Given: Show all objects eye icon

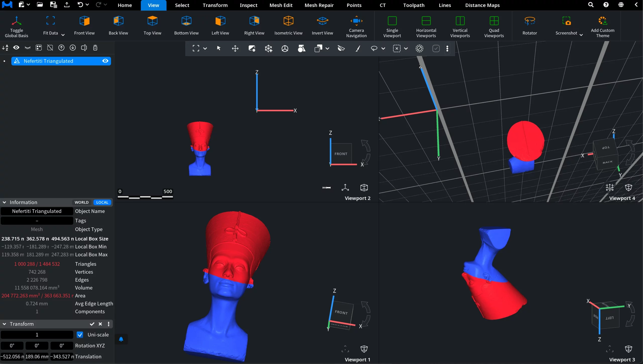Looking at the screenshot, I should [16, 48].
